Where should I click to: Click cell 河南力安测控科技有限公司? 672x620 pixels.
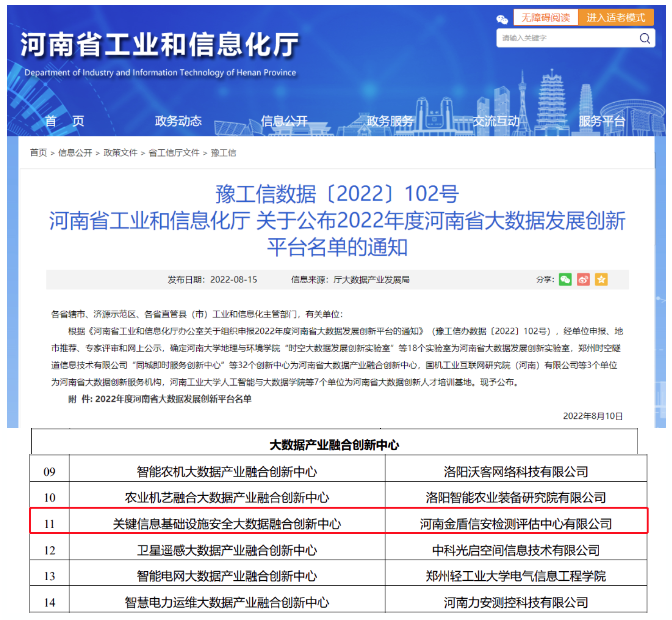(x=516, y=602)
